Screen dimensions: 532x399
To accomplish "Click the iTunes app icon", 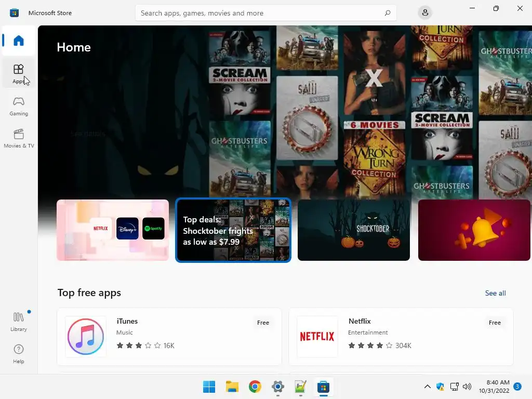I will pyautogui.click(x=86, y=337).
